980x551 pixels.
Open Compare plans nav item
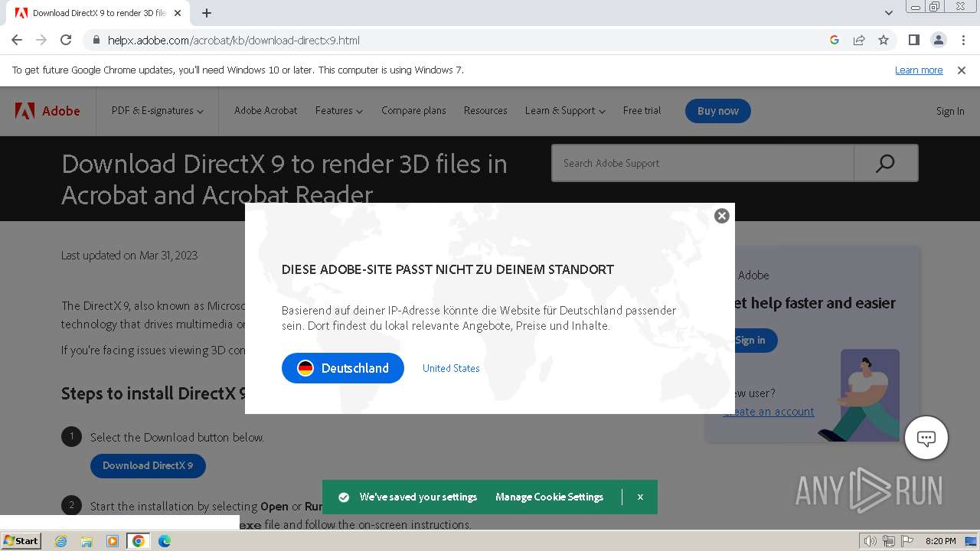click(413, 111)
